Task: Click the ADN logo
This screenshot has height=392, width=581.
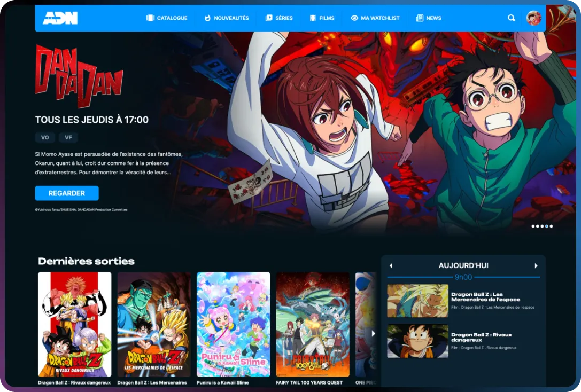Action: tap(60, 18)
